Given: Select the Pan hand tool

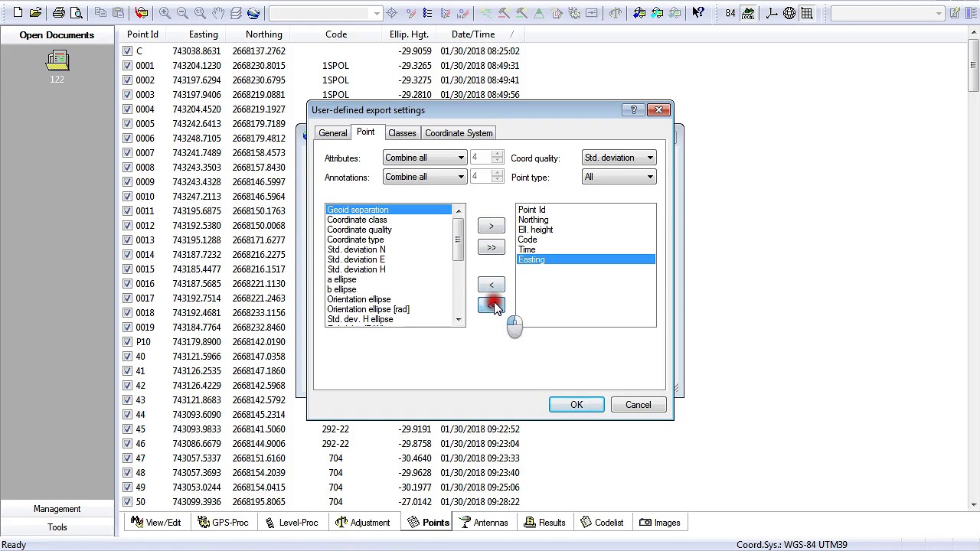Looking at the screenshot, I should [218, 13].
